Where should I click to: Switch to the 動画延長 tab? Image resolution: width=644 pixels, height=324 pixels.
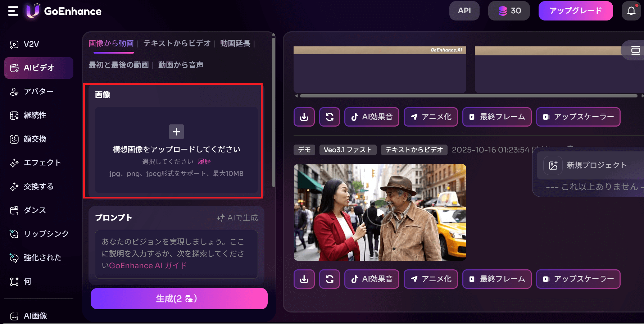tap(235, 43)
